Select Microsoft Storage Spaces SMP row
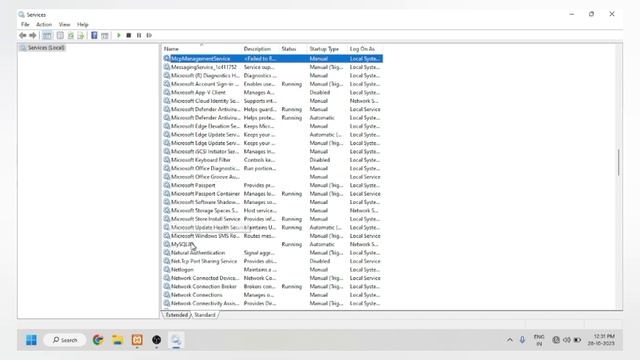 click(272, 210)
